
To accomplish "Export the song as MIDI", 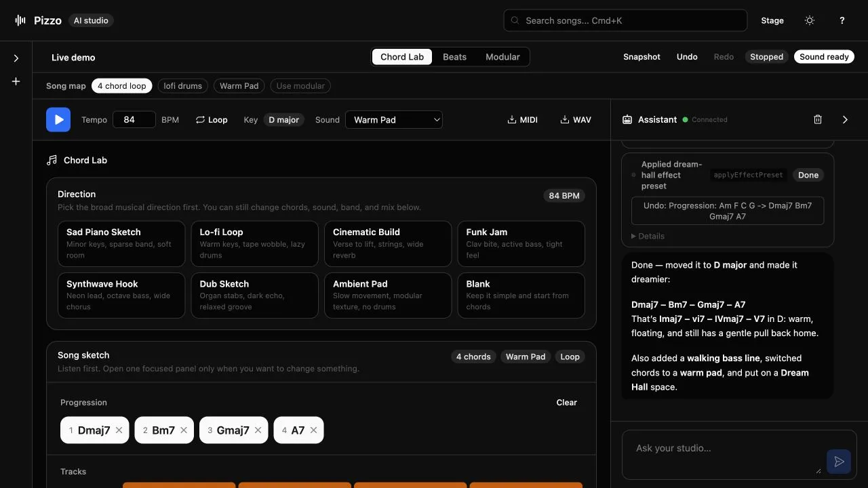I will 522,120.
